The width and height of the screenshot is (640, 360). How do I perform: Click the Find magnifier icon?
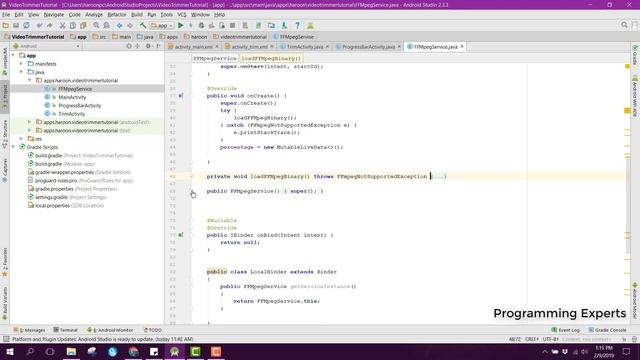[x=96, y=25]
